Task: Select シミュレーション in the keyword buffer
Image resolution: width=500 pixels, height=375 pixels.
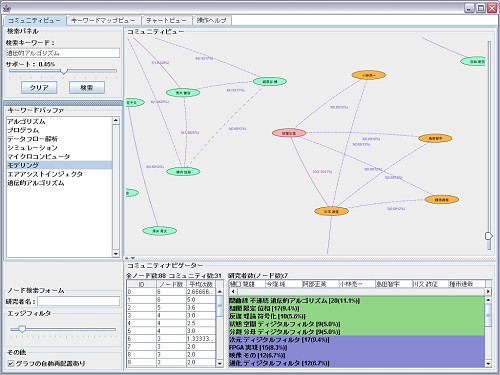Action: 59,148
